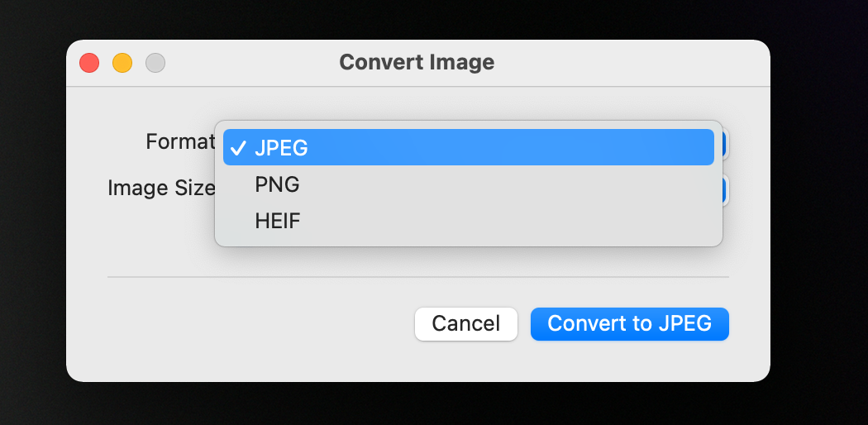Click the empty menu space below HEIF
868x425 pixels.
pyautogui.click(x=469, y=242)
